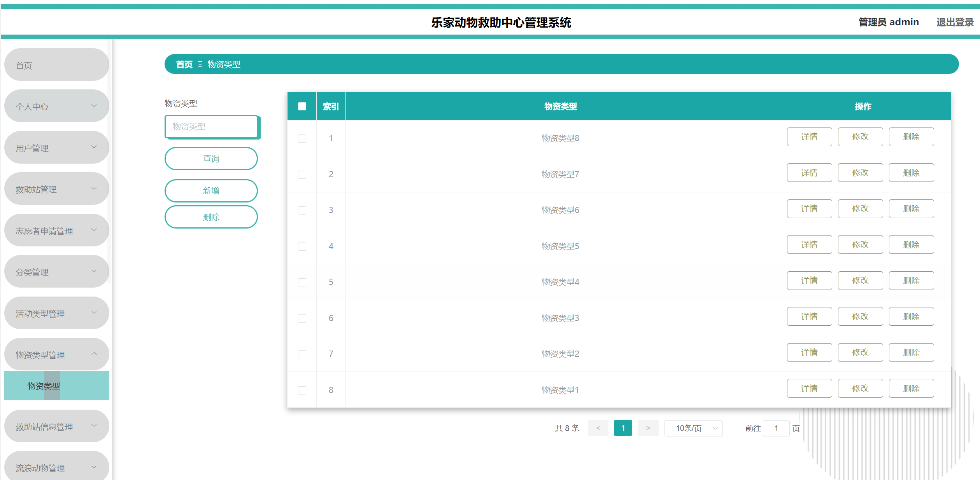Click the 查询 search button
This screenshot has height=480, width=980.
point(211,159)
